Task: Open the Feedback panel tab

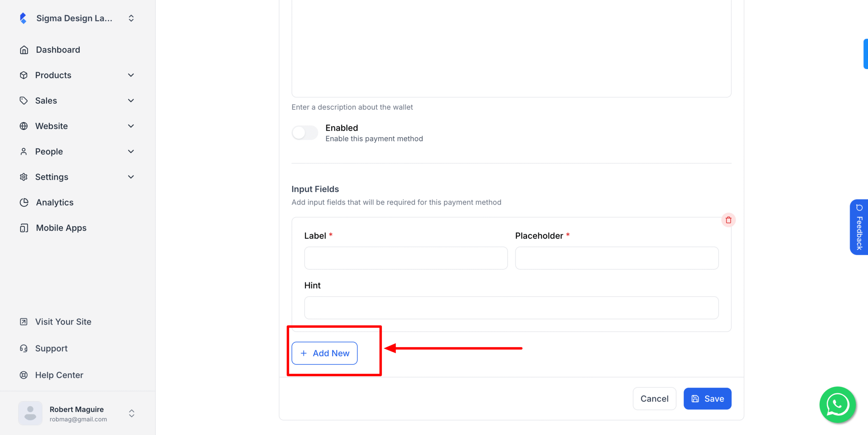Action: pyautogui.click(x=859, y=227)
